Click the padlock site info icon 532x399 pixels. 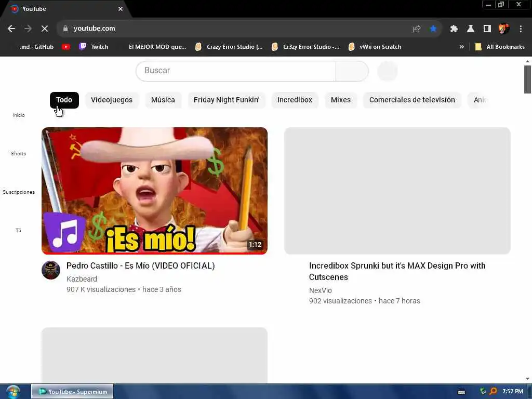pos(65,29)
